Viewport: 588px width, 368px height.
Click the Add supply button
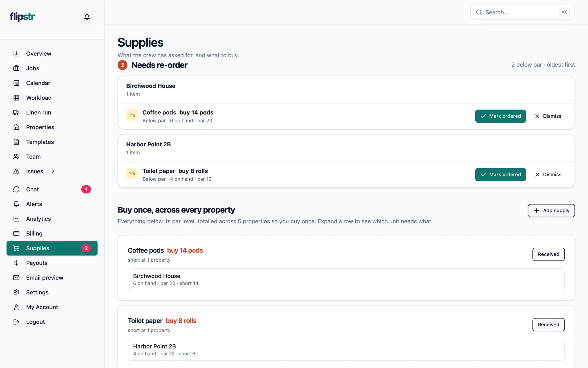pos(551,210)
